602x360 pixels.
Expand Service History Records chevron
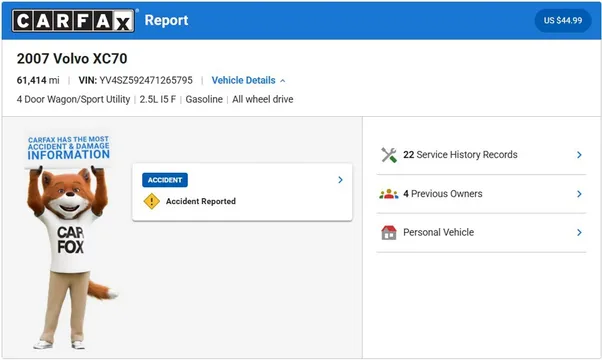[x=579, y=155]
